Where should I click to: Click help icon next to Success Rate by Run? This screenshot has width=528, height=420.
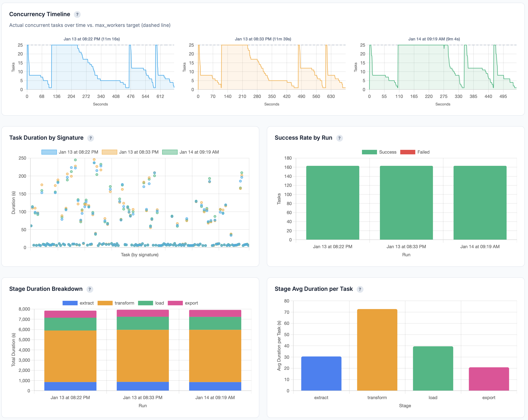pos(339,138)
